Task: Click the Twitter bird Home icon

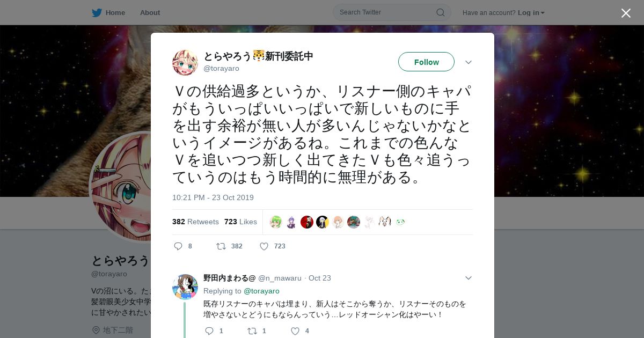Action: click(97, 13)
